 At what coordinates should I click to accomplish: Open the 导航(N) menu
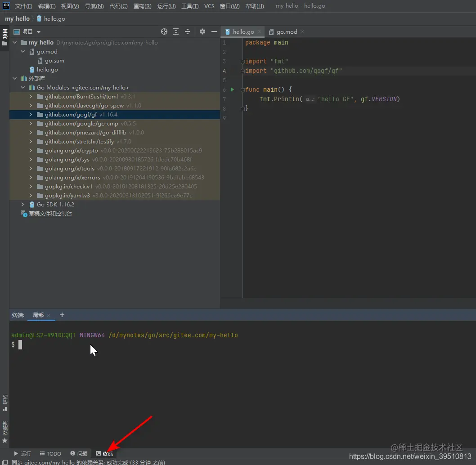94,6
